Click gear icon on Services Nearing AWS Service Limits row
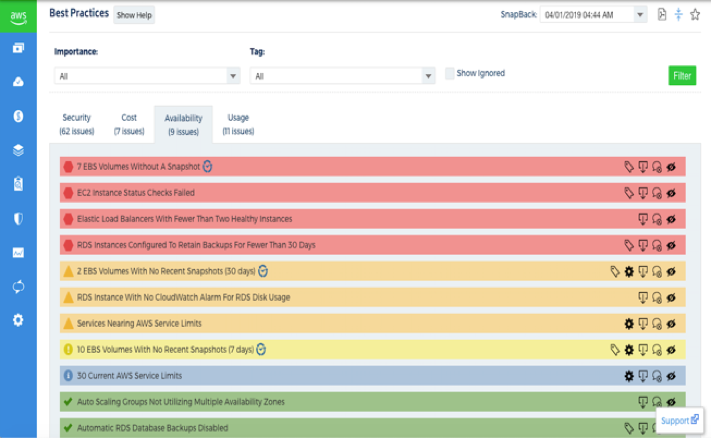 [x=629, y=324]
